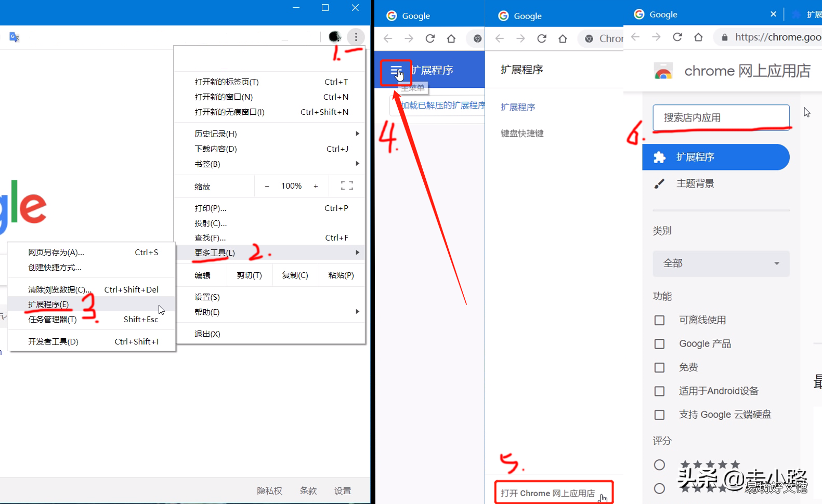This screenshot has height=504, width=822.
Task: Expand 历史记录(H) submenu
Action: click(270, 134)
